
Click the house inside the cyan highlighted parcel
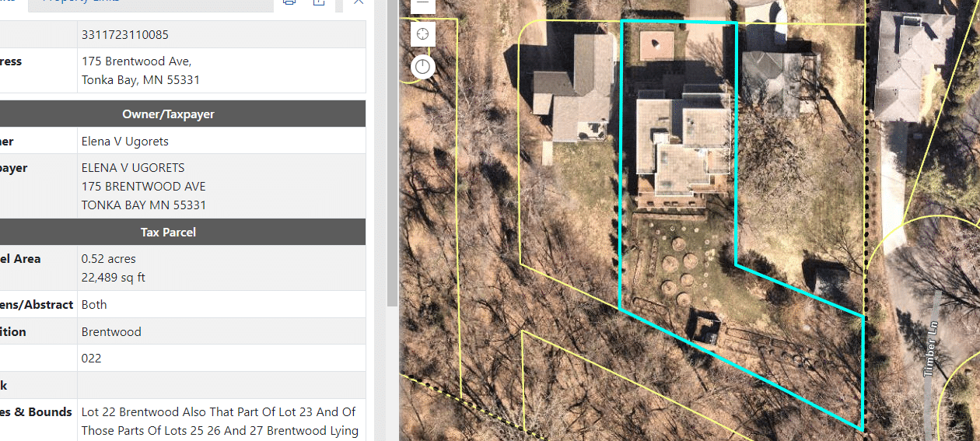(681, 144)
